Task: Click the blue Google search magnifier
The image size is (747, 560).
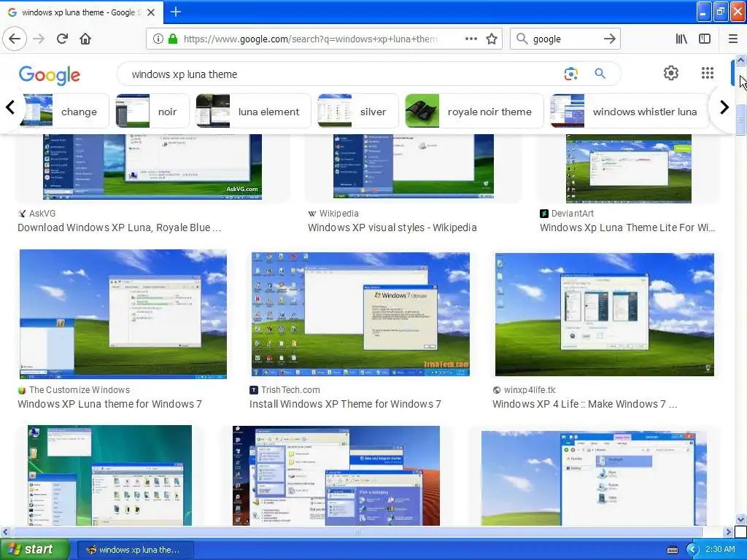Action: (600, 74)
